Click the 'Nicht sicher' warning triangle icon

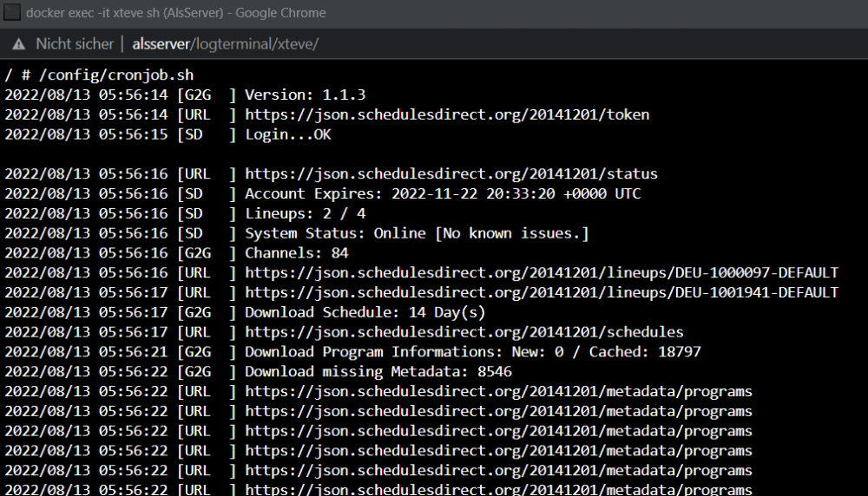19,44
